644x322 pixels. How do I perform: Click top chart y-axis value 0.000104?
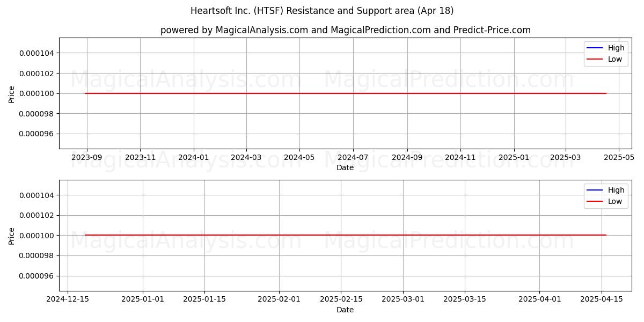[36, 53]
